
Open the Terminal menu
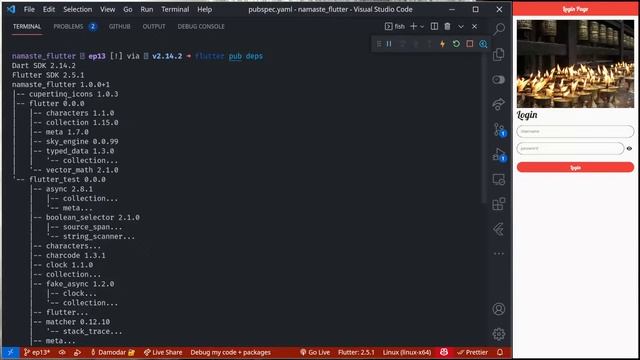[175, 9]
